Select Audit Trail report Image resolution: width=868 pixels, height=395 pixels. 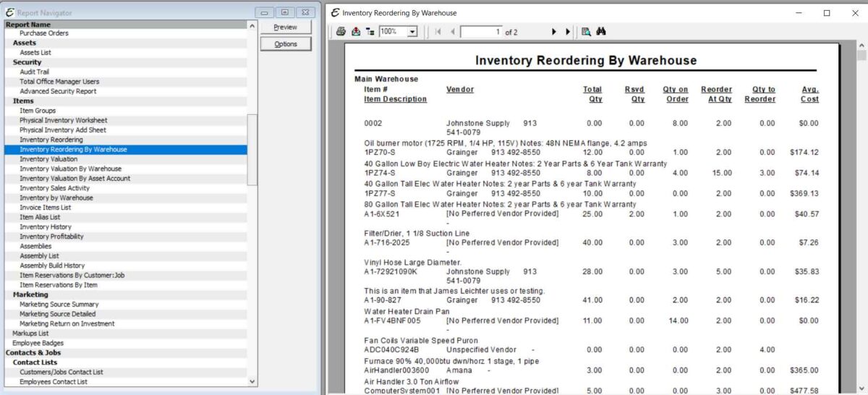[34, 72]
